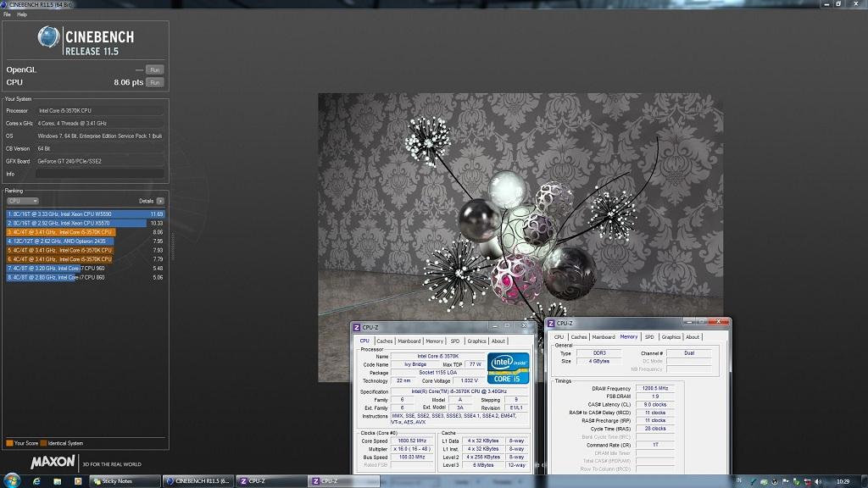
Task: Click the CAS# Latency value 9.0 clocks
Action: pyautogui.click(x=655, y=404)
